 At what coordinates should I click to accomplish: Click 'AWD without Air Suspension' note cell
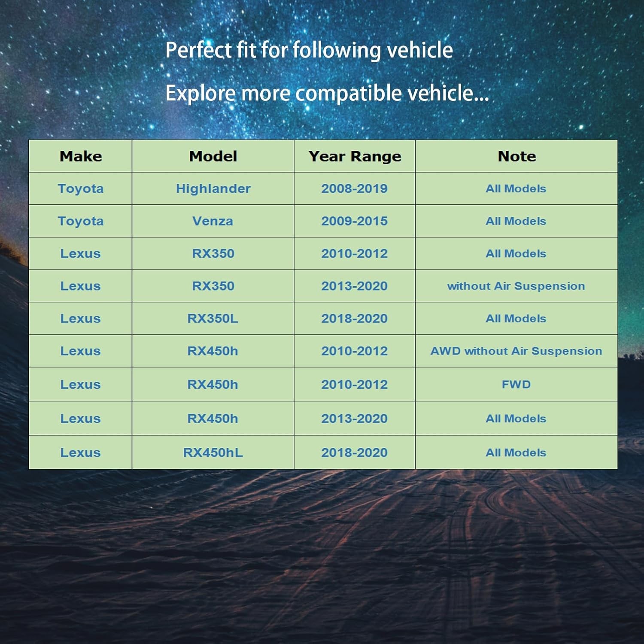(x=516, y=351)
